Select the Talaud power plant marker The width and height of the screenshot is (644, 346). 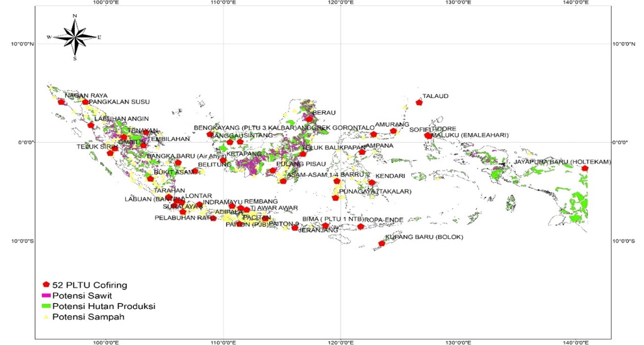tap(419, 103)
